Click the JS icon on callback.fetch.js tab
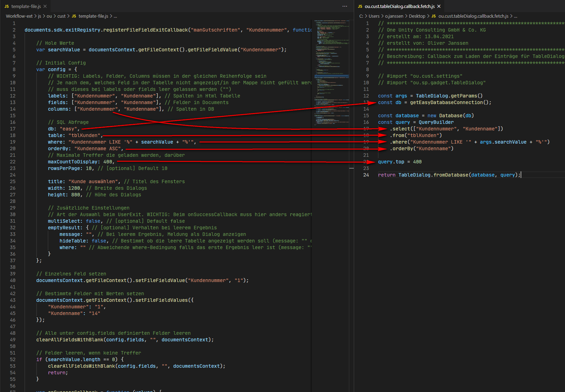This screenshot has height=392, width=565. 360,6
